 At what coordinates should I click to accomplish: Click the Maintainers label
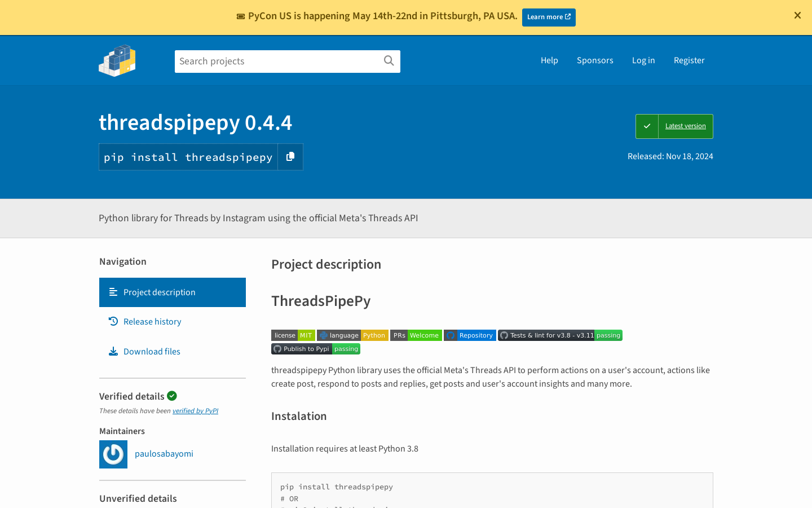122,431
